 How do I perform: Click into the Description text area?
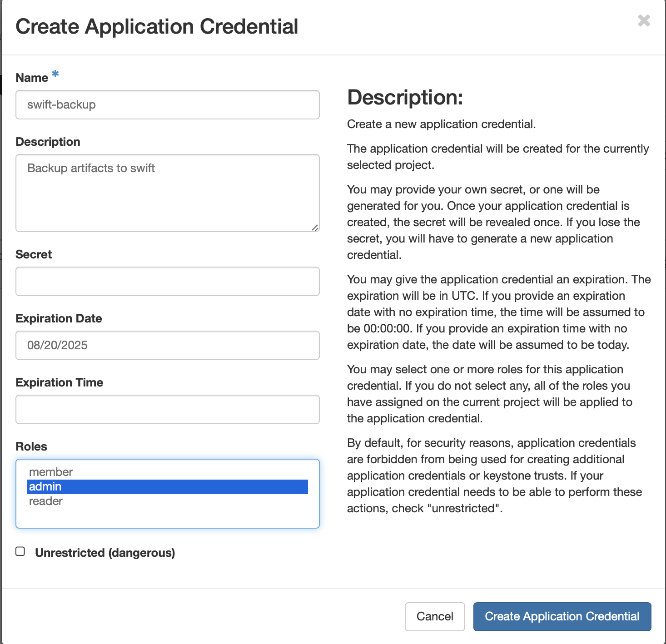(x=167, y=193)
